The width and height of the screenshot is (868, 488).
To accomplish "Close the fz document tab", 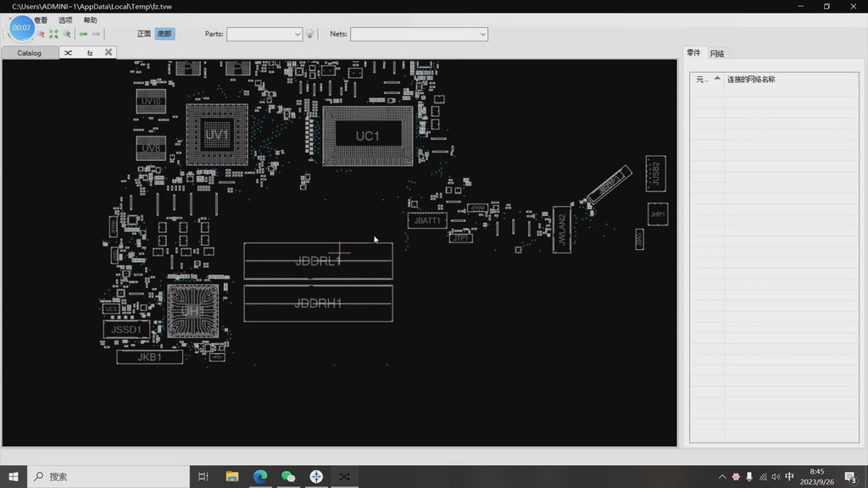I will coord(108,53).
